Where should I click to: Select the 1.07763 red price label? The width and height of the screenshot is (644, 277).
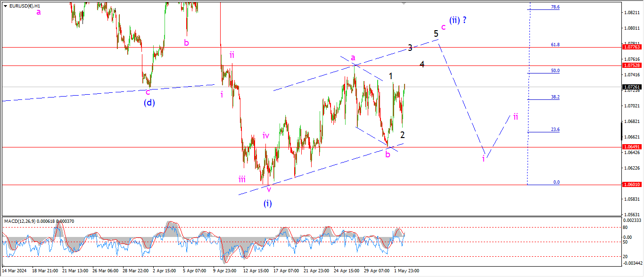[x=631, y=47]
